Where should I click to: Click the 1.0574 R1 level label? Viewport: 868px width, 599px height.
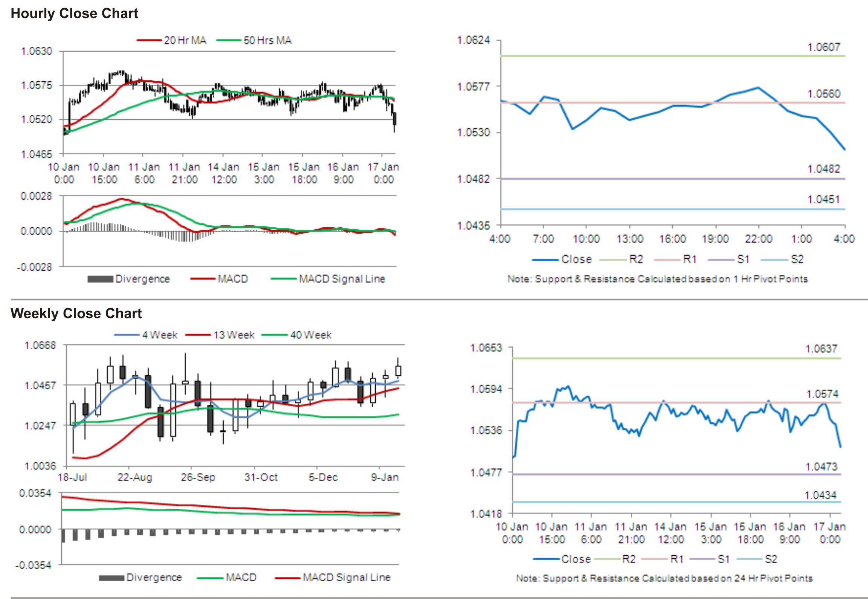pos(822,394)
